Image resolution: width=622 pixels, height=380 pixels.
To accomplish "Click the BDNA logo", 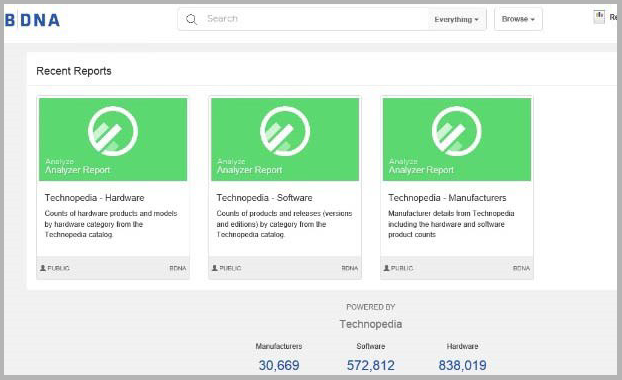I will tap(32, 19).
